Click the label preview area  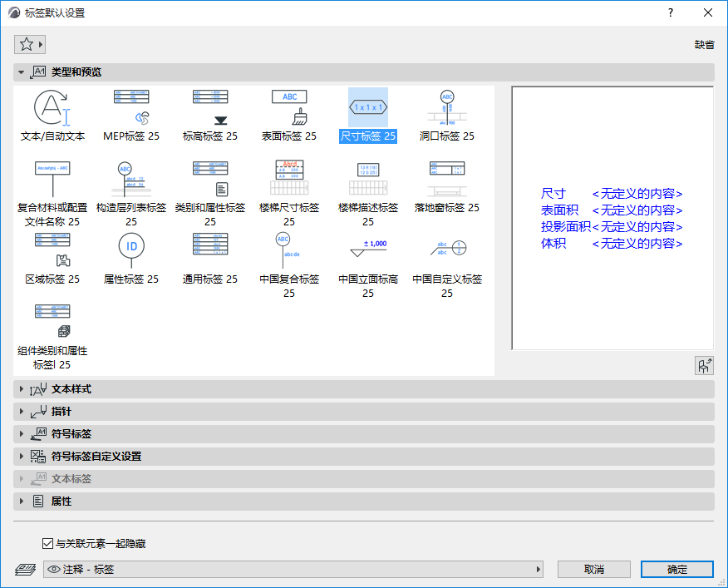612,218
